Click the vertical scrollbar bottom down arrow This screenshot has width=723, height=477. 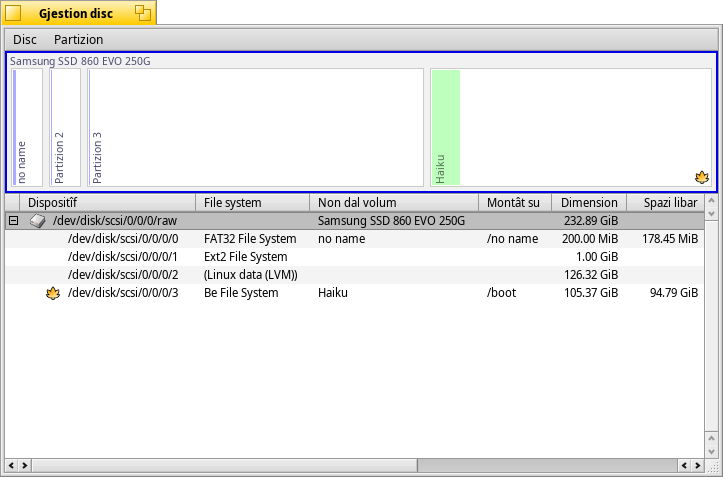[x=711, y=451]
